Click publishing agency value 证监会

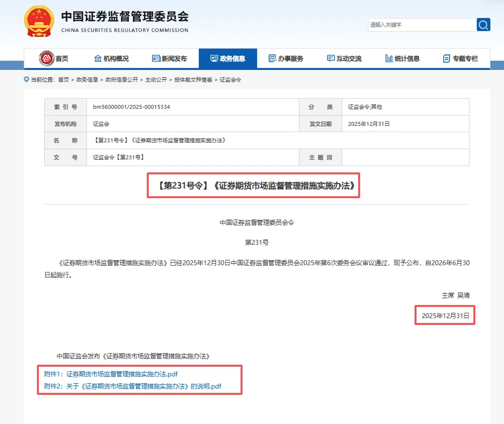(x=101, y=124)
